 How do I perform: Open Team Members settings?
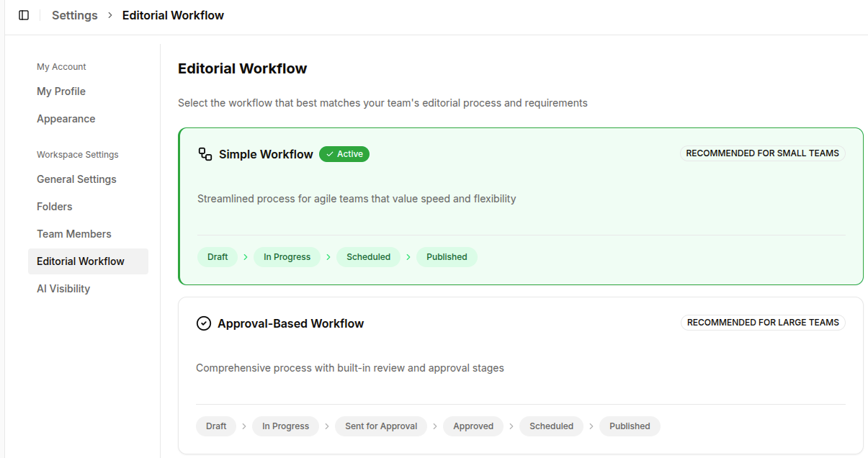[73, 233]
